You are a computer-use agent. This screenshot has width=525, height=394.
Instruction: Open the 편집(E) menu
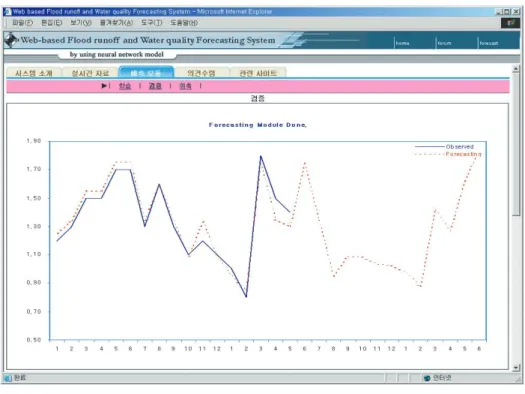52,23
